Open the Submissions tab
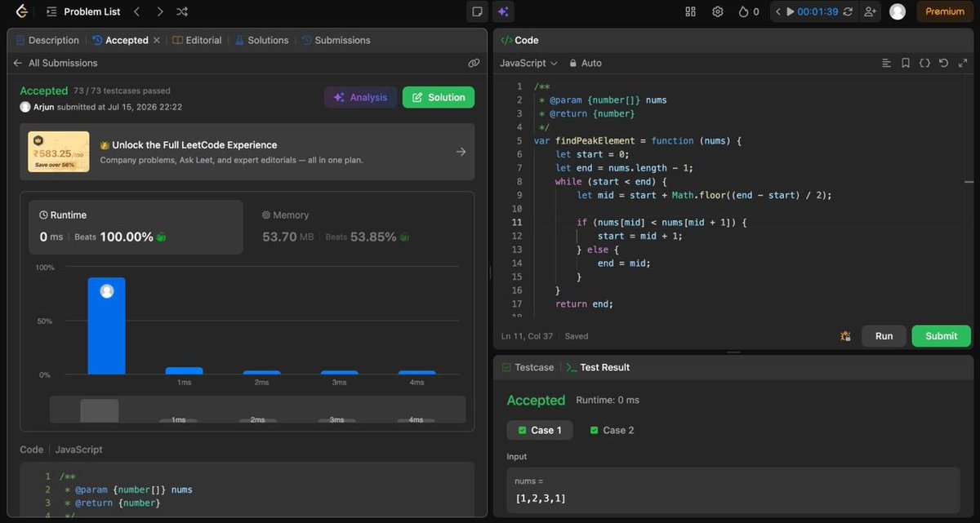The height and width of the screenshot is (523, 980). [336, 40]
